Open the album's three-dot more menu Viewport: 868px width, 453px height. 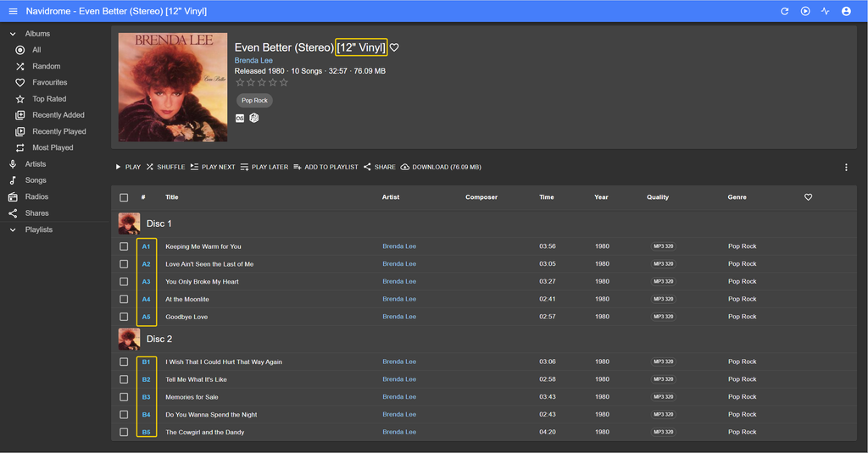tap(846, 167)
